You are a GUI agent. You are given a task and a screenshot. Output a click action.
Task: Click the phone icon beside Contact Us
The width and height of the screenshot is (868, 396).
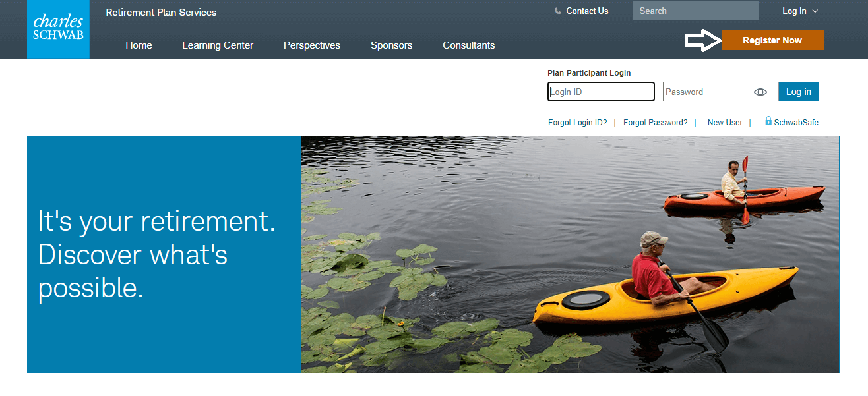click(558, 11)
